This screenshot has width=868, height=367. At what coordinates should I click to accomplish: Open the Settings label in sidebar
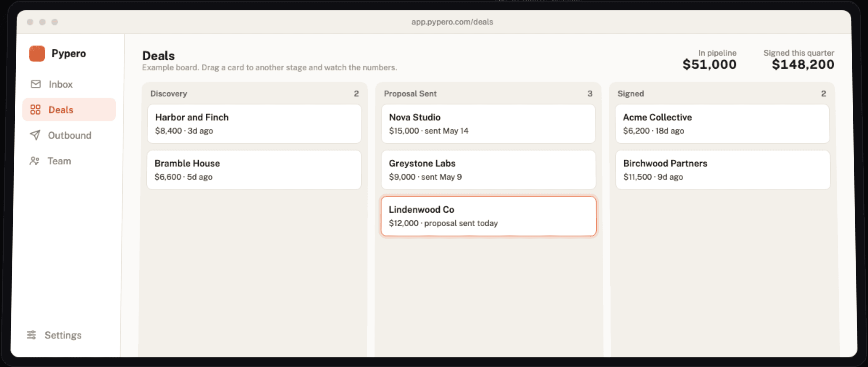[x=63, y=335]
